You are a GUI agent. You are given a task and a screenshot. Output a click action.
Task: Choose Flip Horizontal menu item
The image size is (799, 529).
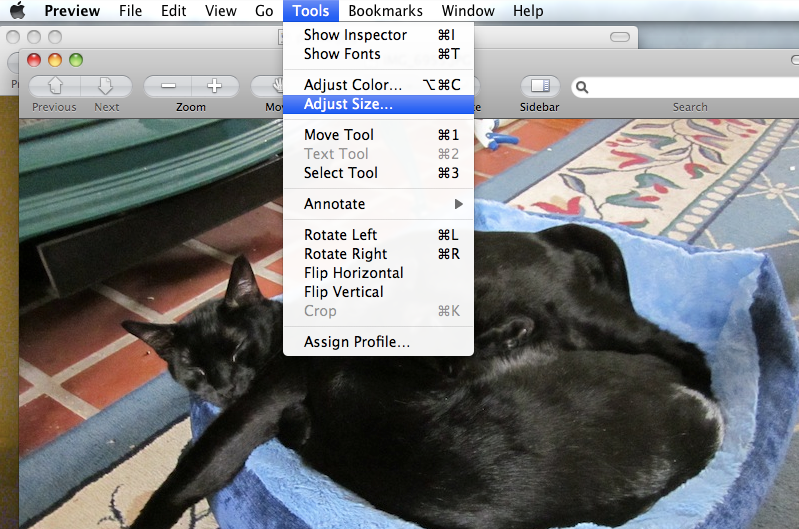(379, 273)
